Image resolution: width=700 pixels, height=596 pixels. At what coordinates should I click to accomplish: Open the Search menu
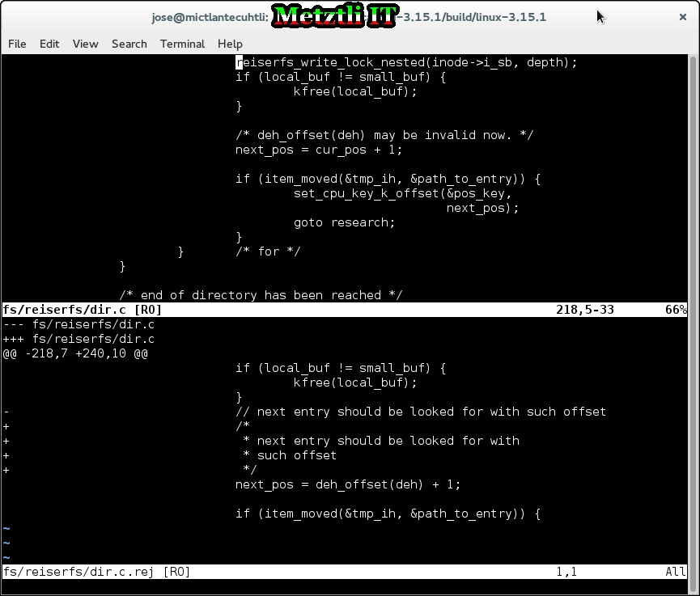point(129,44)
